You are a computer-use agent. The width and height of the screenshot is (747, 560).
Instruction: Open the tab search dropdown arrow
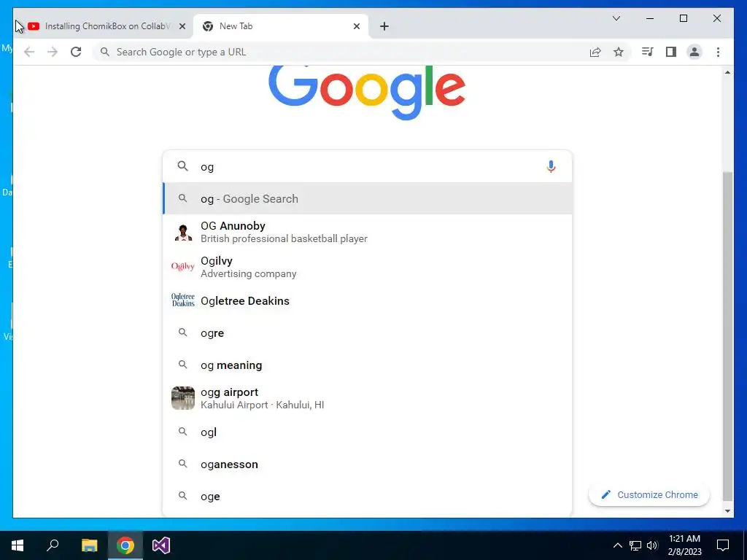coord(616,18)
